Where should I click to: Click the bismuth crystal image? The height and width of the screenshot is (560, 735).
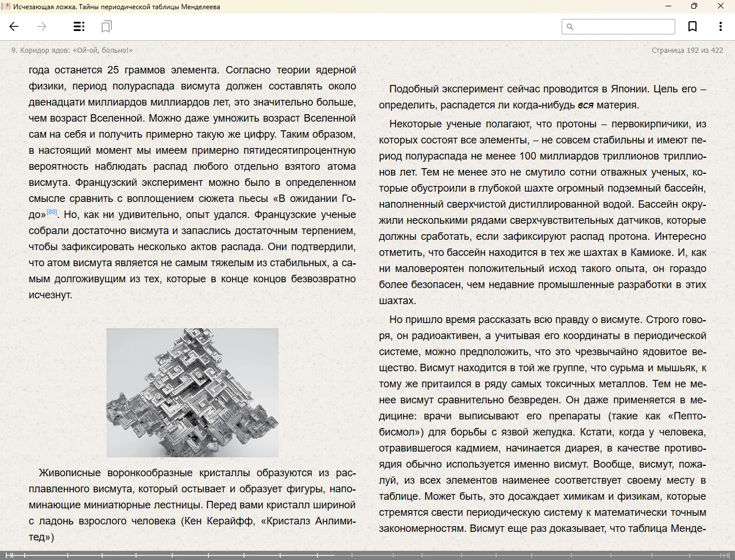point(192,392)
